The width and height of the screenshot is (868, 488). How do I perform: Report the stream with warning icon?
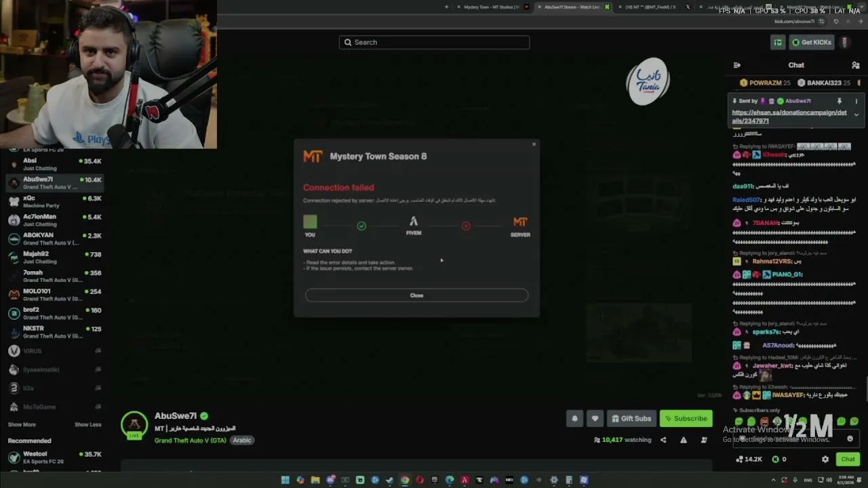tap(684, 440)
